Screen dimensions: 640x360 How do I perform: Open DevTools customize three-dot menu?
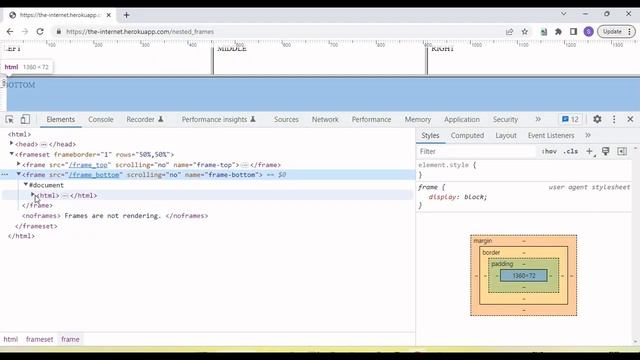614,119
